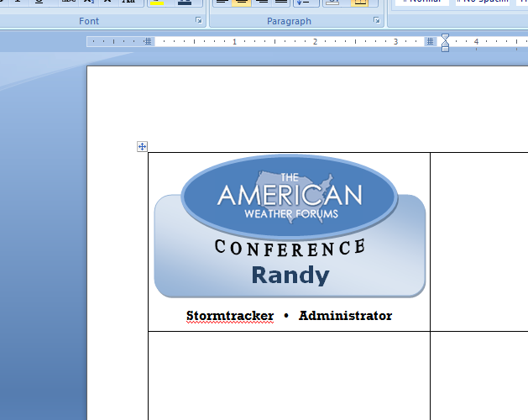
Task: Click the word "Stormtracker"
Action: click(x=230, y=316)
